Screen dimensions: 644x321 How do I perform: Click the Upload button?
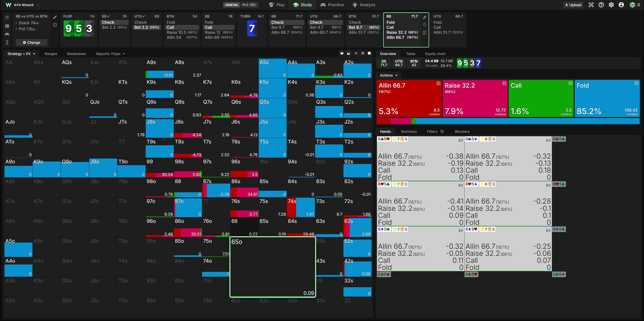click(573, 5)
